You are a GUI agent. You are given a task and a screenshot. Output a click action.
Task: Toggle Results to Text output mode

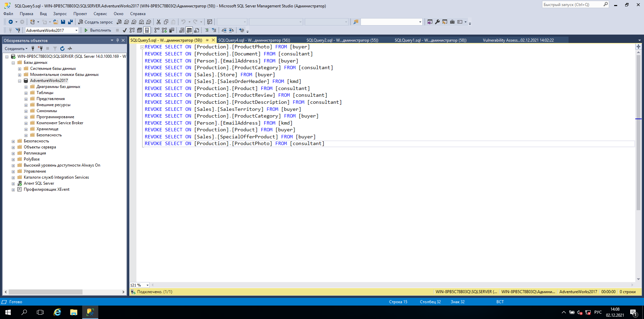[182, 30]
